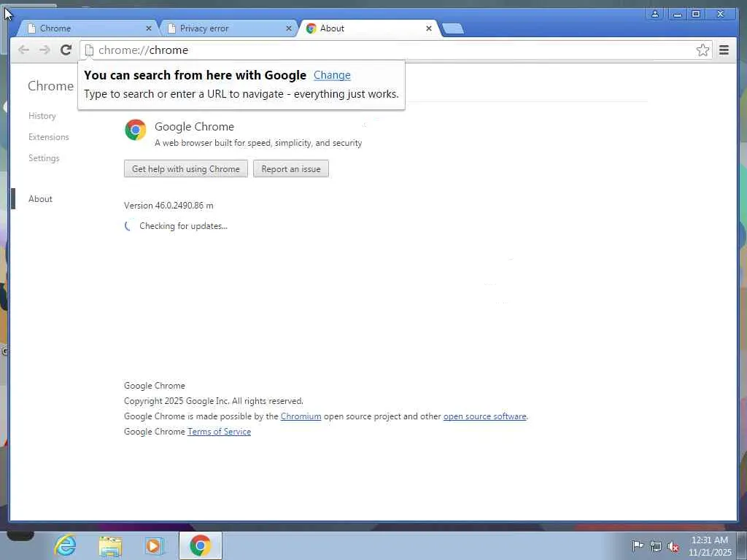Viewport: 747px width, 560px height.
Task: Click the address bar with chrome://chrome
Action: coord(395,50)
